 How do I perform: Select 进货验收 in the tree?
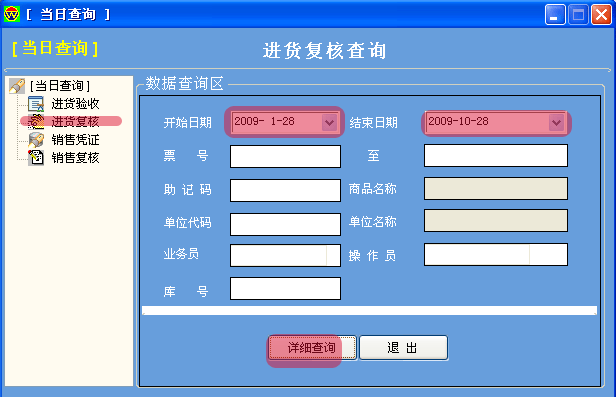(x=75, y=104)
